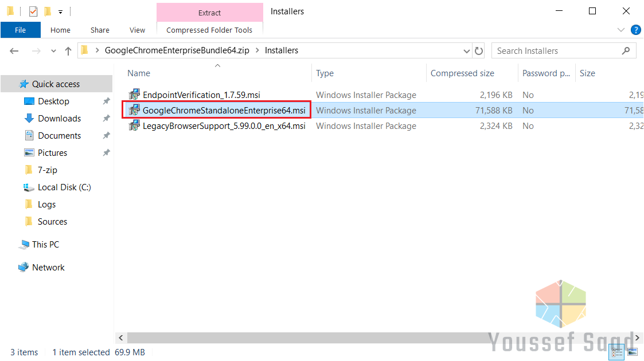The height and width of the screenshot is (361, 644).
Task: Open Customize Quick Access Toolbar dropdown
Action: (60, 12)
